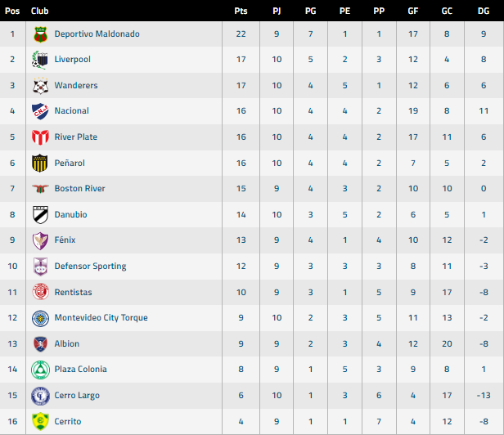The width and height of the screenshot is (504, 435).
Task: Open the Defensor Sporting team link
Action: pos(90,267)
